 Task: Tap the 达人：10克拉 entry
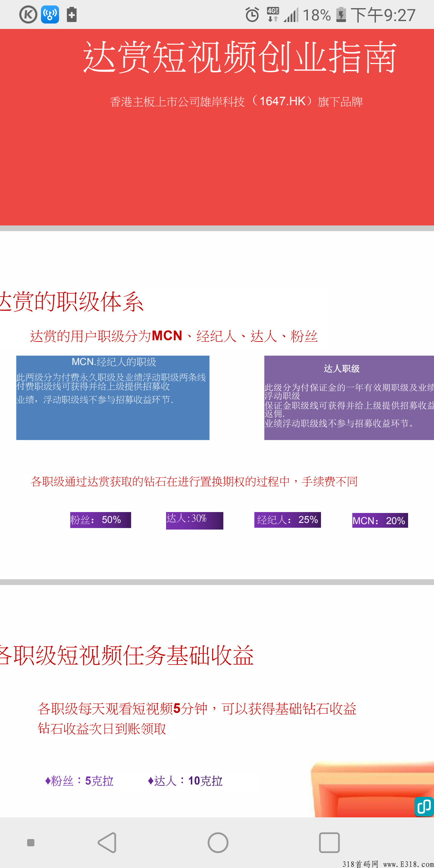coord(185,781)
